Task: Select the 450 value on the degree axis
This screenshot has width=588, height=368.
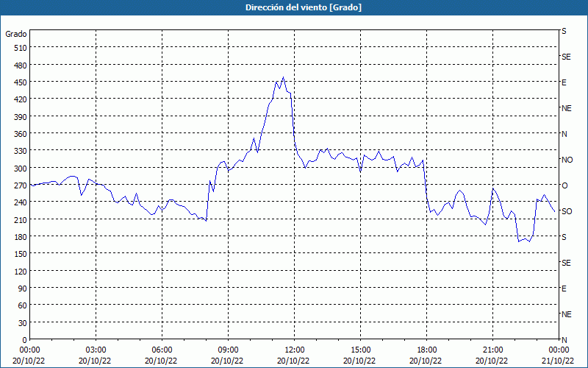Action: click(21, 82)
